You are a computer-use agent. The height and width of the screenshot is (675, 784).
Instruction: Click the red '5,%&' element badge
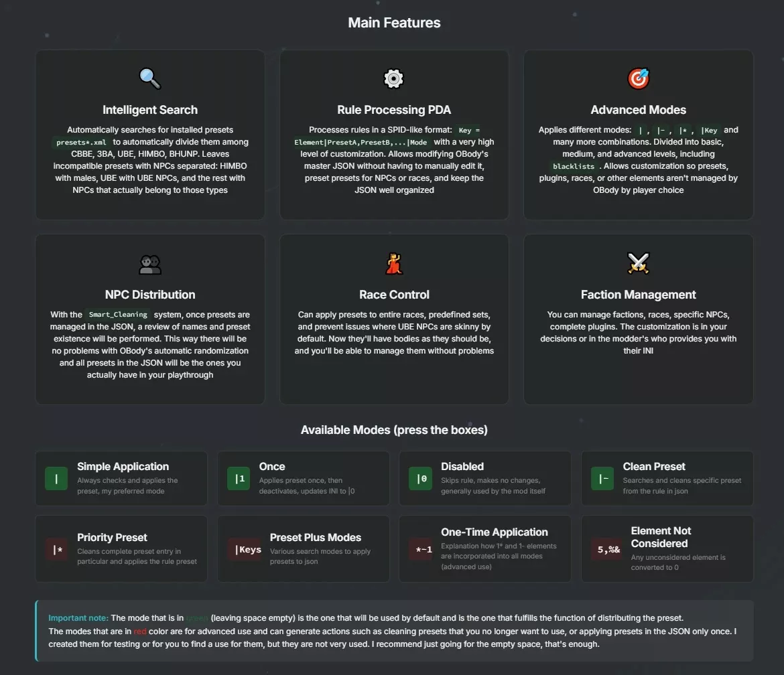(608, 550)
